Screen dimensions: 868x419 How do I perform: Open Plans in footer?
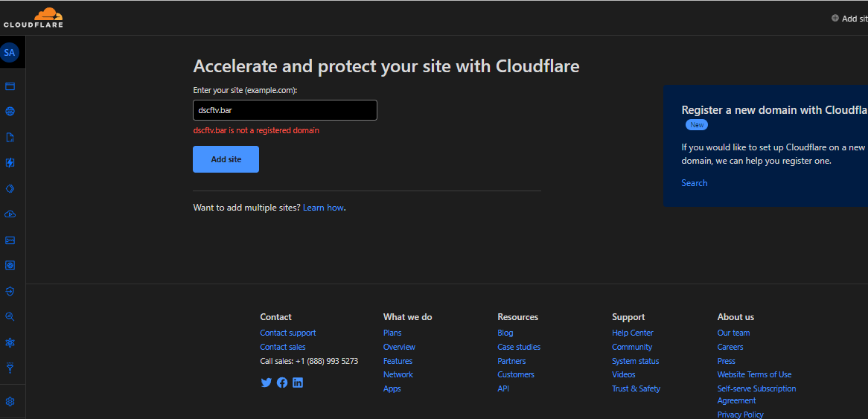coord(392,333)
